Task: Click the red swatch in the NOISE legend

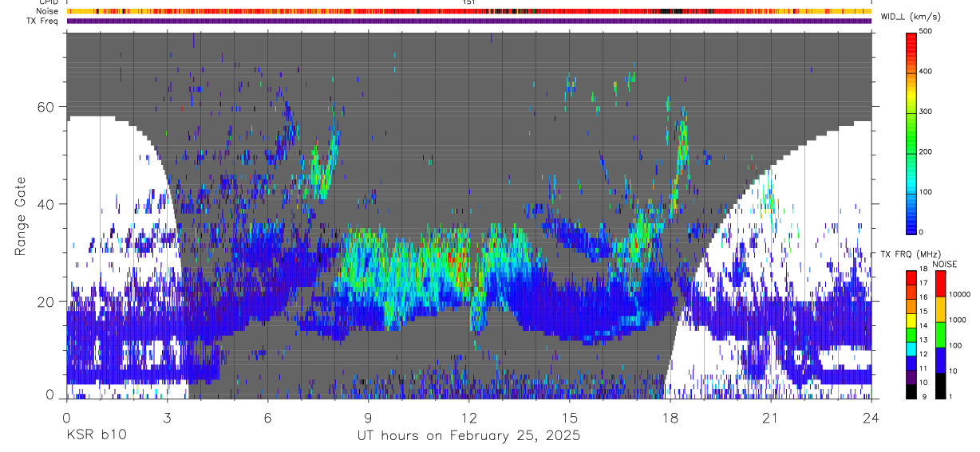Action: [x=939, y=284]
